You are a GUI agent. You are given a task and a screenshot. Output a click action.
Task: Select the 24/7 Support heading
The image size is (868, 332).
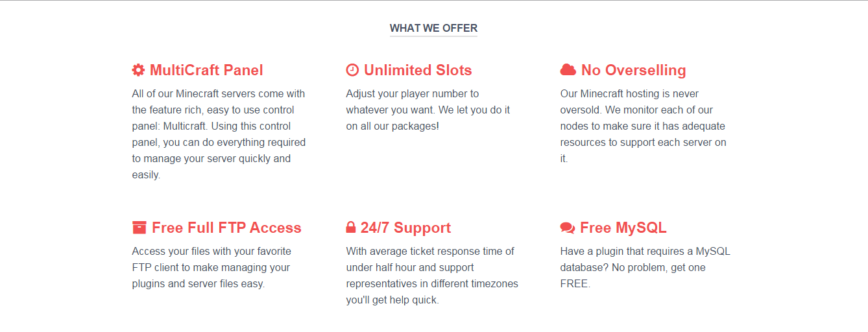[x=405, y=228]
